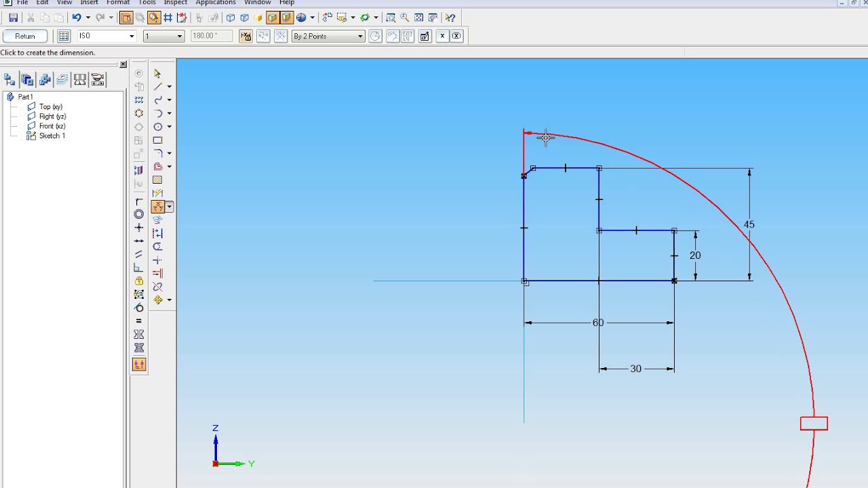This screenshot has width=868, height=488.
Task: Toggle shaded with visible edges view
Action: [x=273, y=18]
